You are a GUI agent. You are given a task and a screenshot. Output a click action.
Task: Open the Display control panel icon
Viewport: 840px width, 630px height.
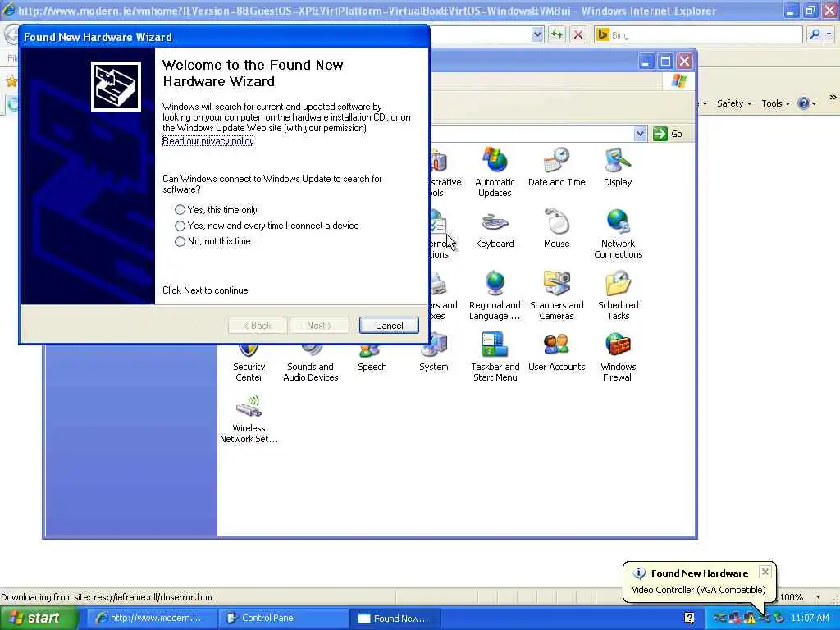(618, 167)
